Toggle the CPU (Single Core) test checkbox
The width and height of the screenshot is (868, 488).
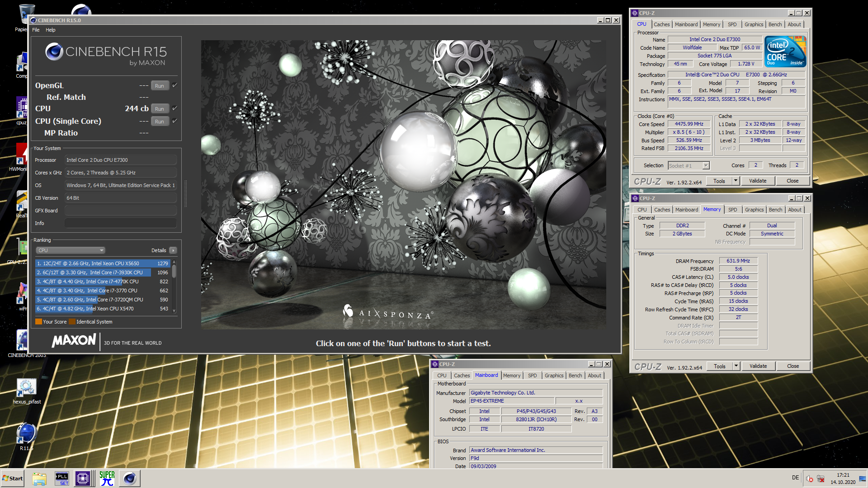[175, 121]
